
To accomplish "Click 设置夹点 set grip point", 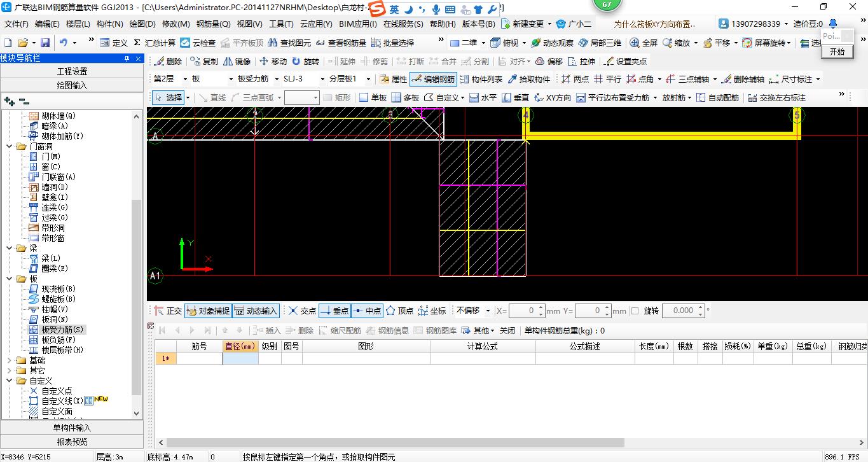I will pos(625,61).
